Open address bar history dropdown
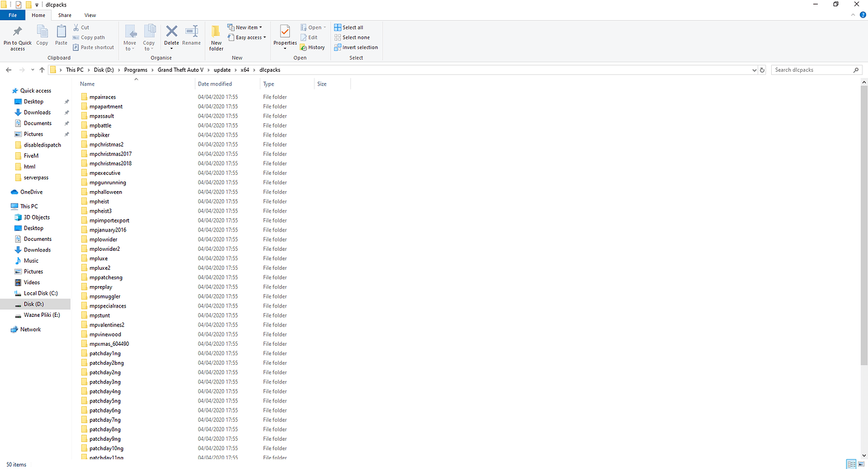 (x=754, y=70)
